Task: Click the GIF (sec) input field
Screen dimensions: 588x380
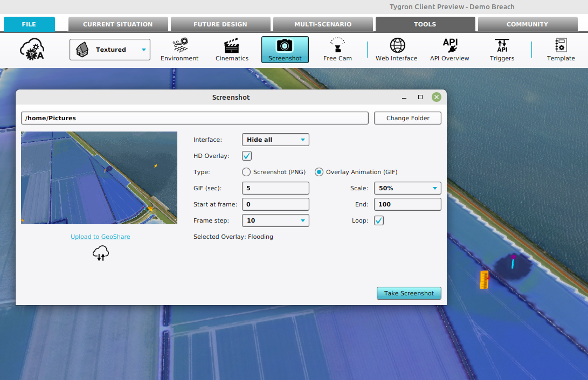Action: click(275, 188)
